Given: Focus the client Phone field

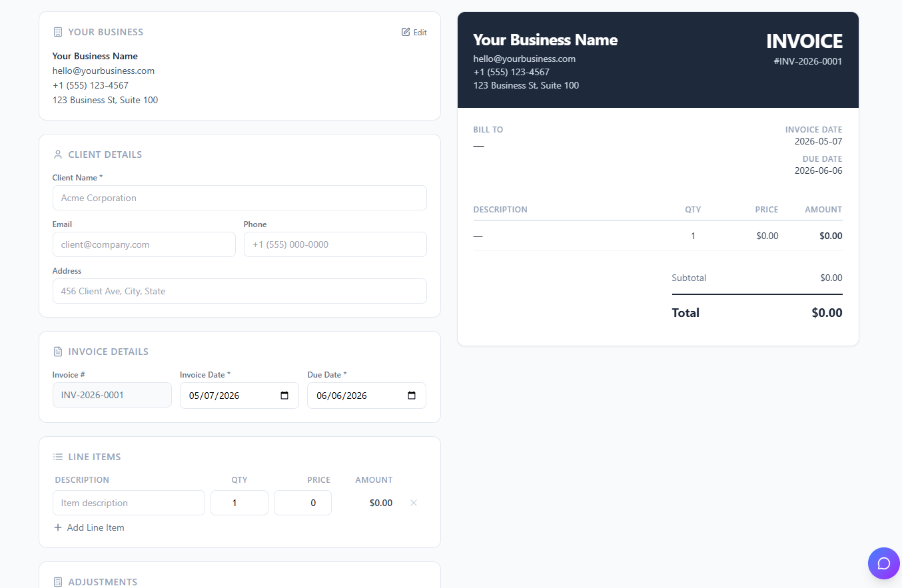Looking at the screenshot, I should 335,244.
